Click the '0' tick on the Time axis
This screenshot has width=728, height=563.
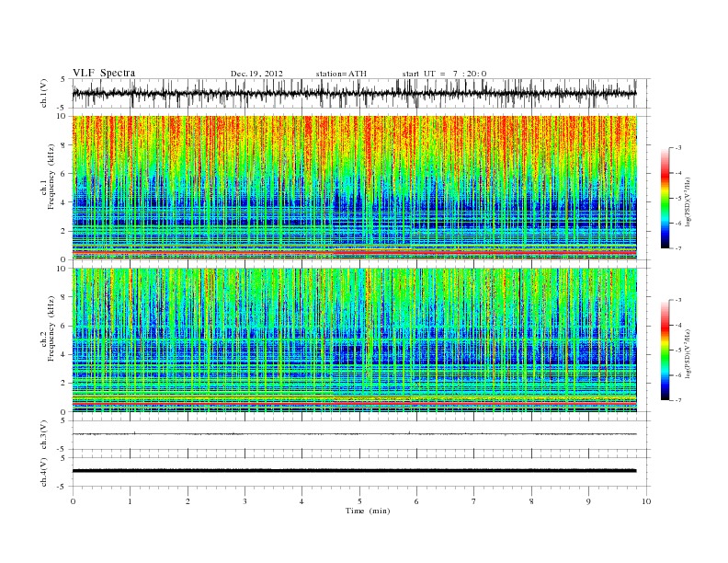73,501
